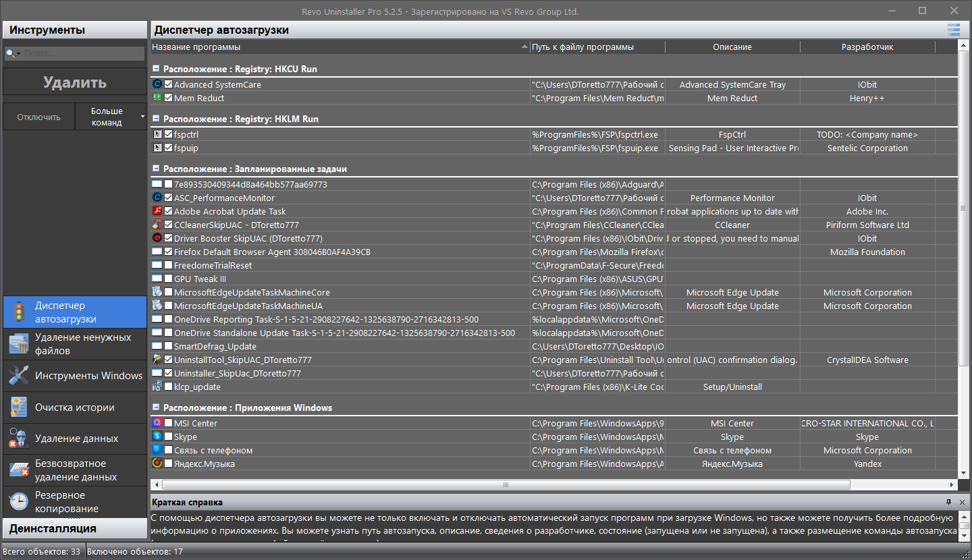Enable the FreedomeTrialReset checkbox
972x560 pixels.
pyautogui.click(x=169, y=265)
